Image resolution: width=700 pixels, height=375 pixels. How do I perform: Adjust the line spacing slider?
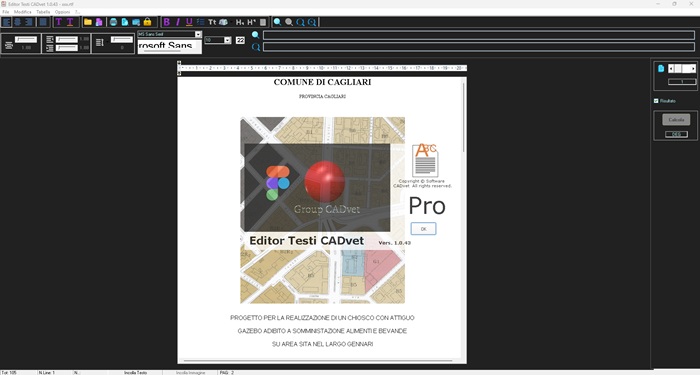(26, 39)
